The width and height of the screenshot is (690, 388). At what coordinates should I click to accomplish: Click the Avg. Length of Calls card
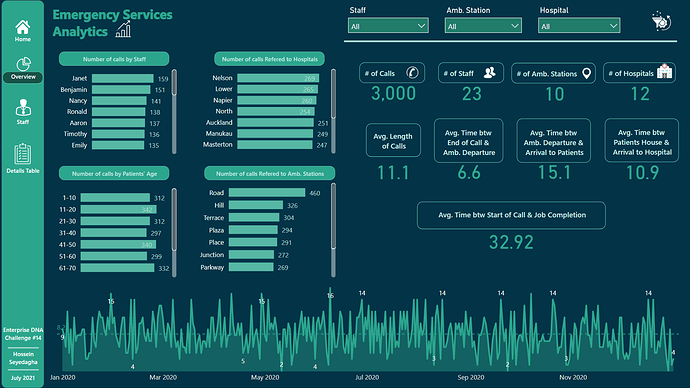tap(393, 141)
